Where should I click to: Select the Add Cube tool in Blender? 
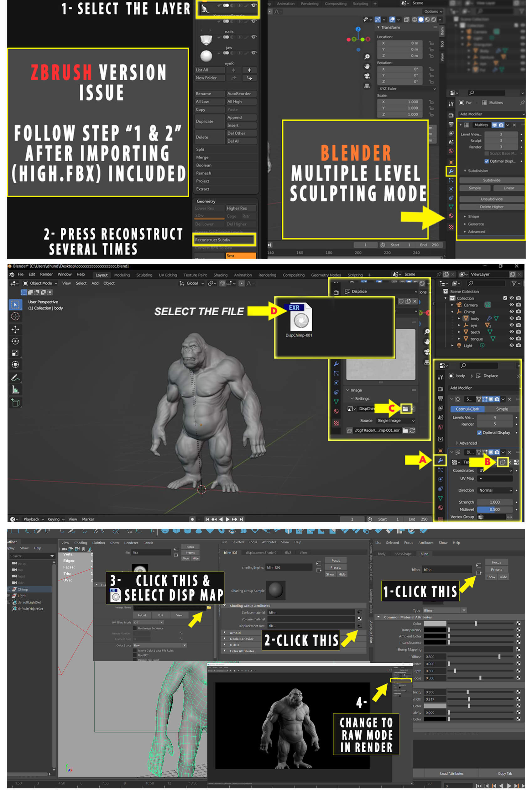(15, 402)
